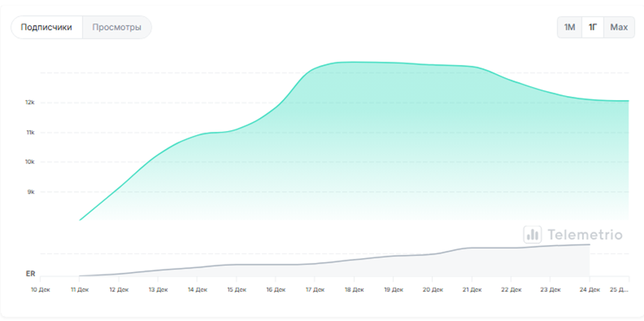Click the 18 Дек date marker
This screenshot has height=321, width=644.
[354, 289]
